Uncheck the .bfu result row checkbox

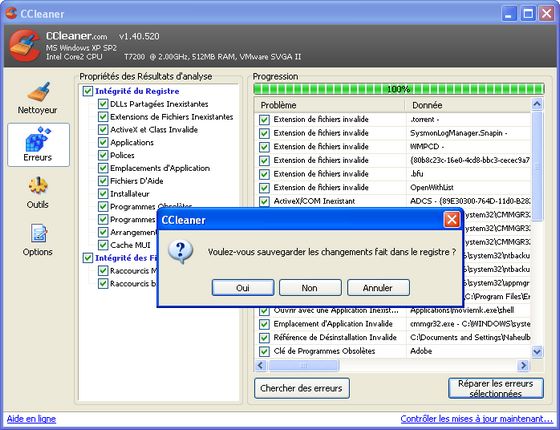264,174
